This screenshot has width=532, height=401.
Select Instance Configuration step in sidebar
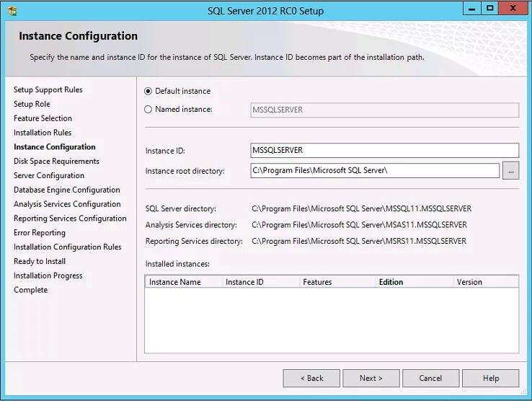pos(54,146)
